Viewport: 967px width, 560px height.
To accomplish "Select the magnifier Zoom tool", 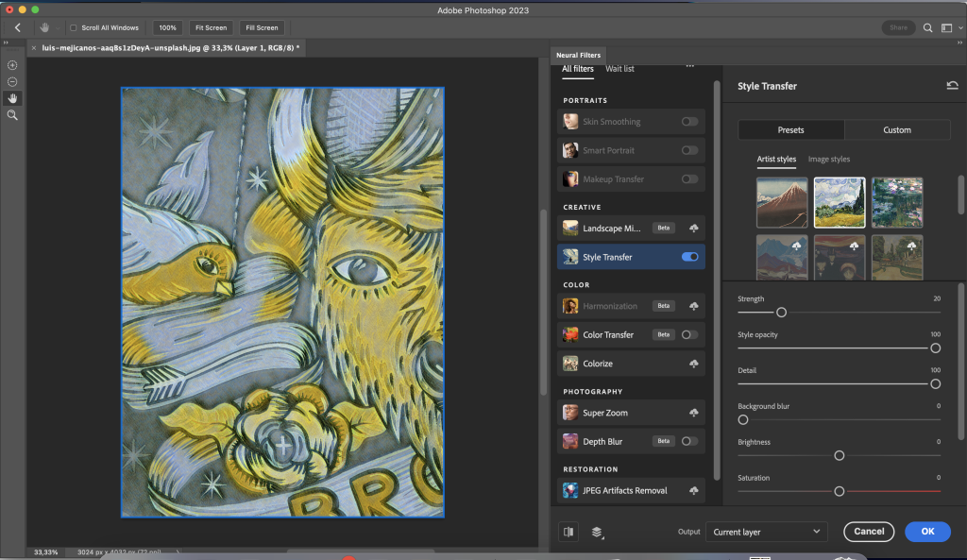I will click(12, 115).
